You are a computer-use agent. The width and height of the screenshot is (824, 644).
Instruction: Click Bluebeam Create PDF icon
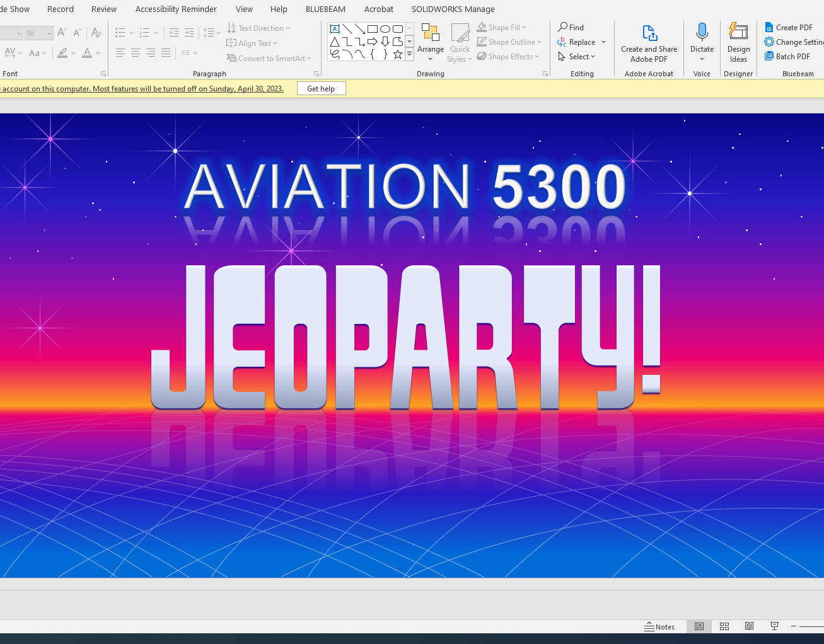pos(769,28)
